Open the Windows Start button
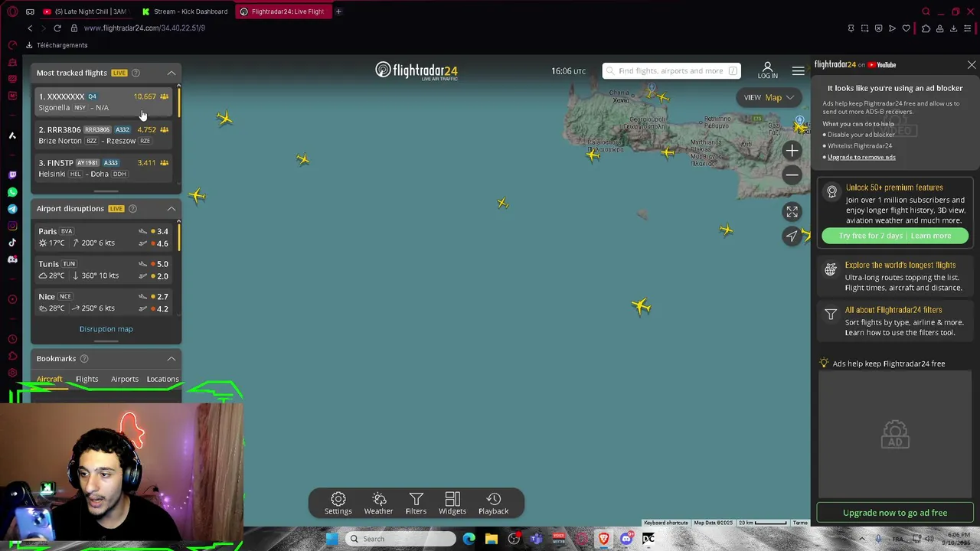 [x=332, y=539]
